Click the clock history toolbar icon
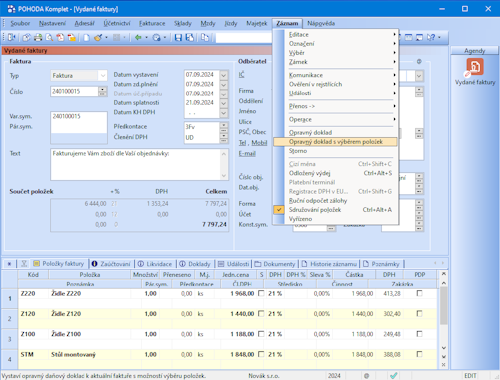This screenshot has width=500, height=380. coord(156,37)
